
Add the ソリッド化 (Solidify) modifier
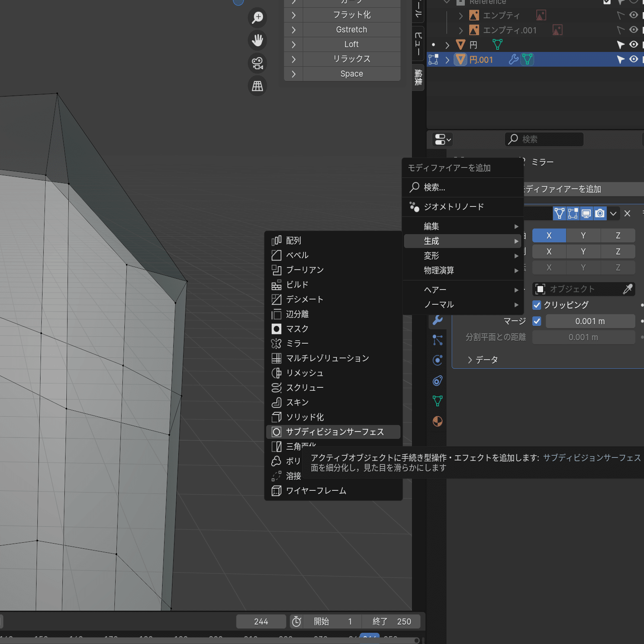[x=333, y=417]
